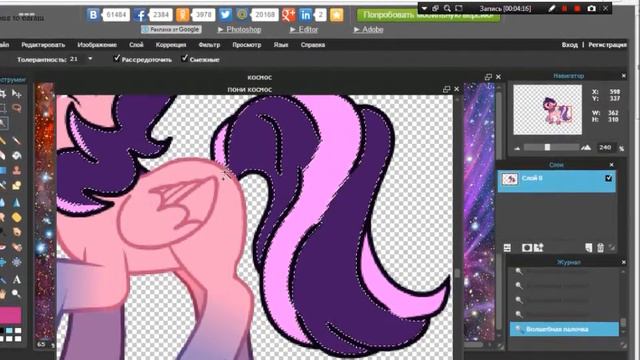Share via the Google Plus icon
Screen dimensions: 640x360
coord(288,15)
